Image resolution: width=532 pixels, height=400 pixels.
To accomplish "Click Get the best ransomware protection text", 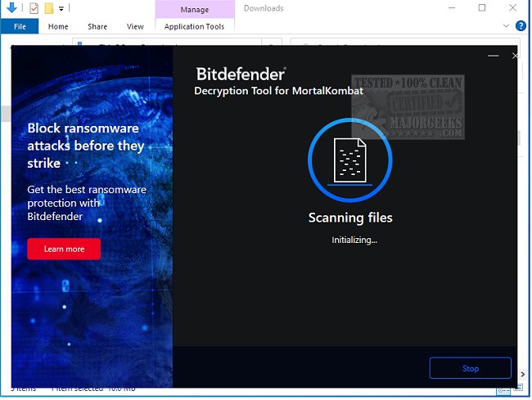I will click(87, 203).
